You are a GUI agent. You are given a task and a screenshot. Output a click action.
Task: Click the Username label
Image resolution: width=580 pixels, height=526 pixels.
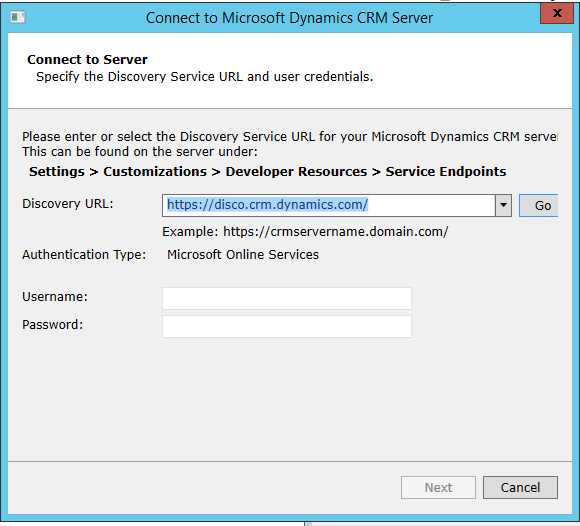(x=55, y=297)
